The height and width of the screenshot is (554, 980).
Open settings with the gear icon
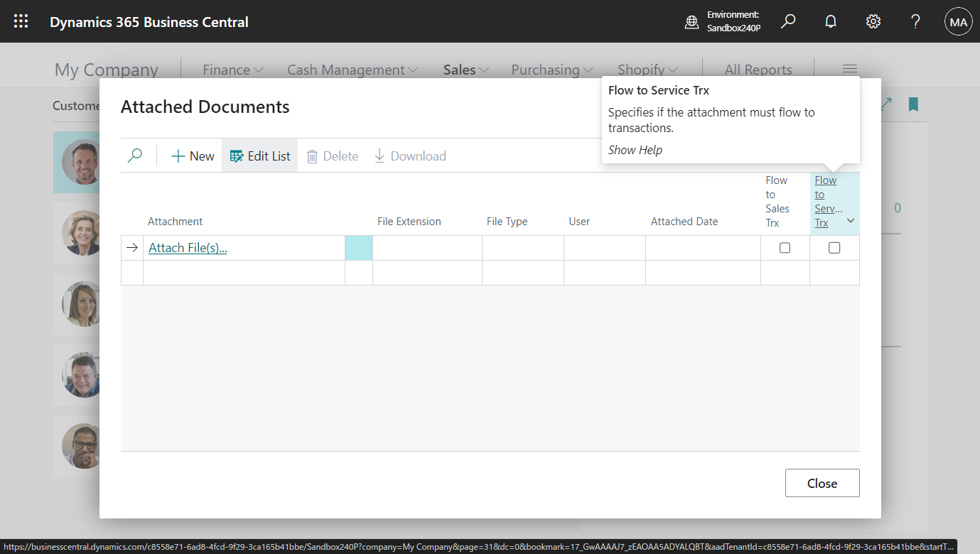pos(873,21)
